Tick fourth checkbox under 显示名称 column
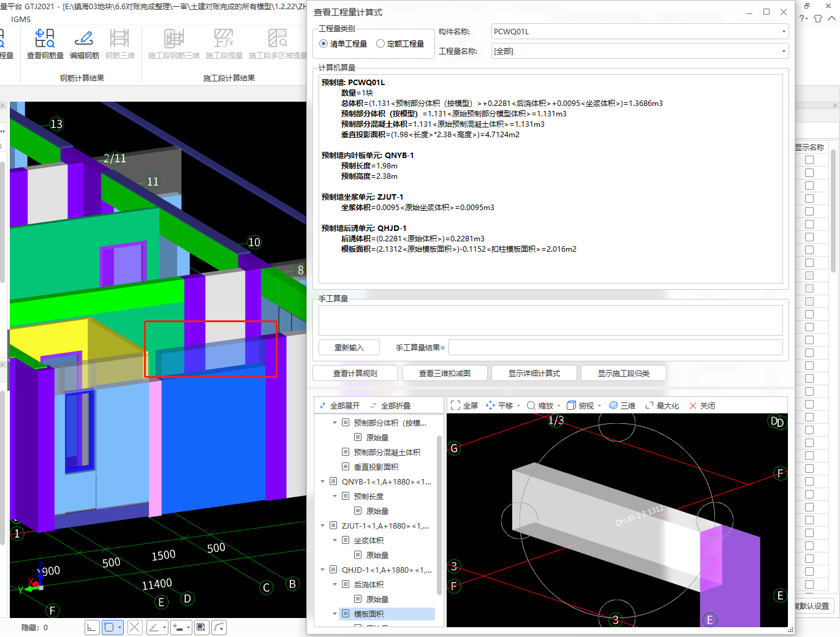This screenshot has width=840, height=637. point(809,198)
